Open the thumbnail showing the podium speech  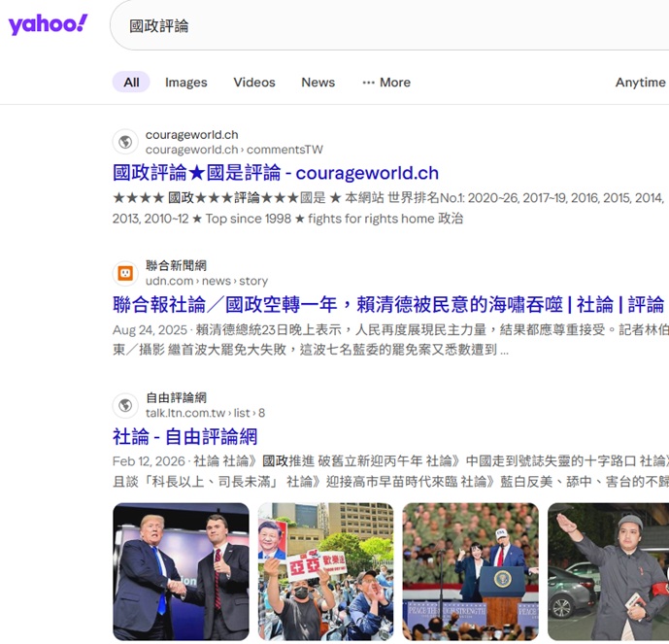point(470,571)
